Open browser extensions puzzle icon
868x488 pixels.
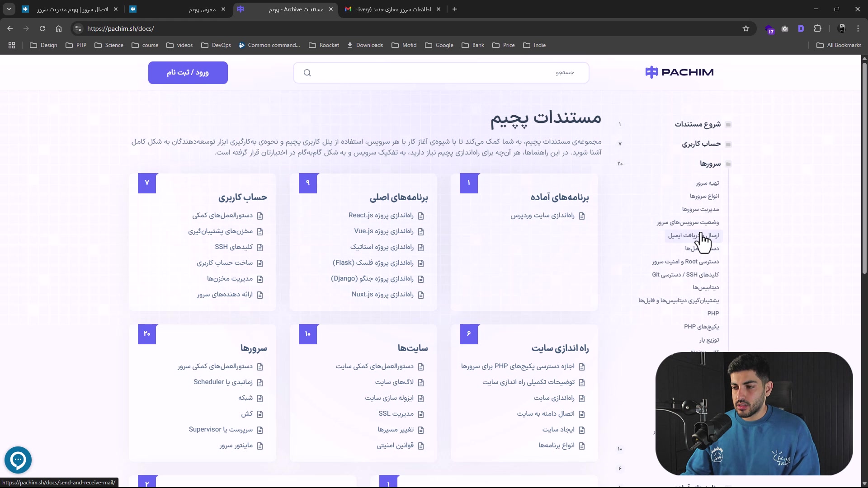click(817, 28)
